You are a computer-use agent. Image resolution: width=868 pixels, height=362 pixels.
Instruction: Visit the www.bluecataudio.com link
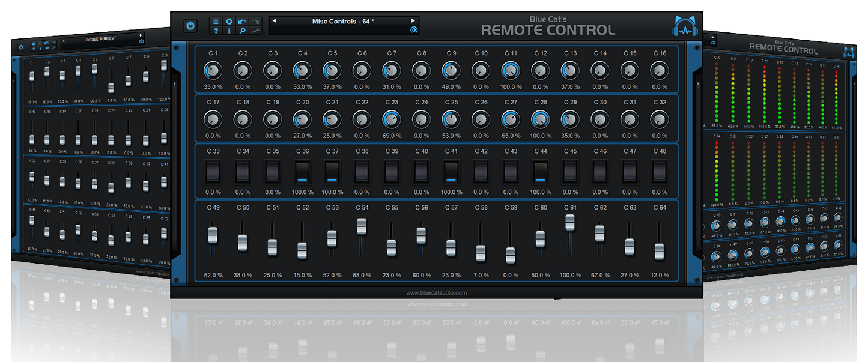(x=437, y=292)
